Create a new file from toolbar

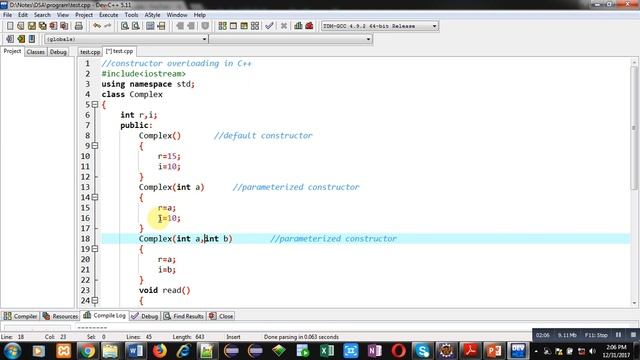click(x=10, y=26)
